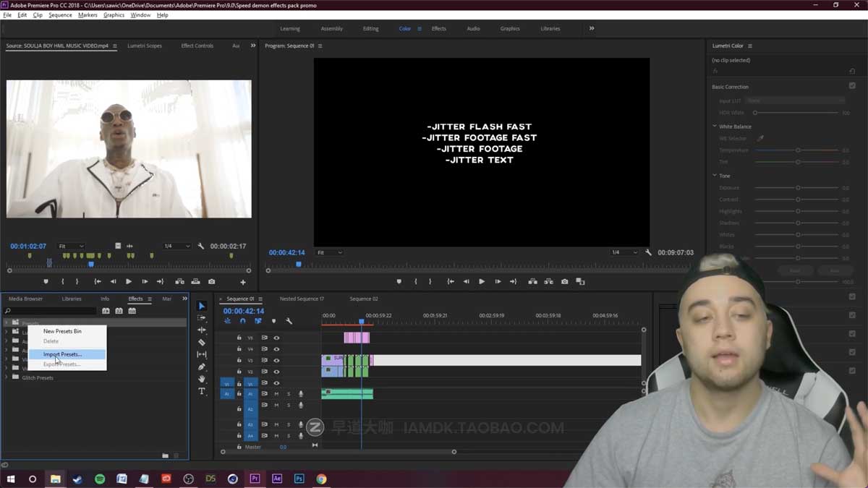Image resolution: width=868 pixels, height=488 pixels.
Task: Open the Sequence menu
Action: click(x=60, y=15)
